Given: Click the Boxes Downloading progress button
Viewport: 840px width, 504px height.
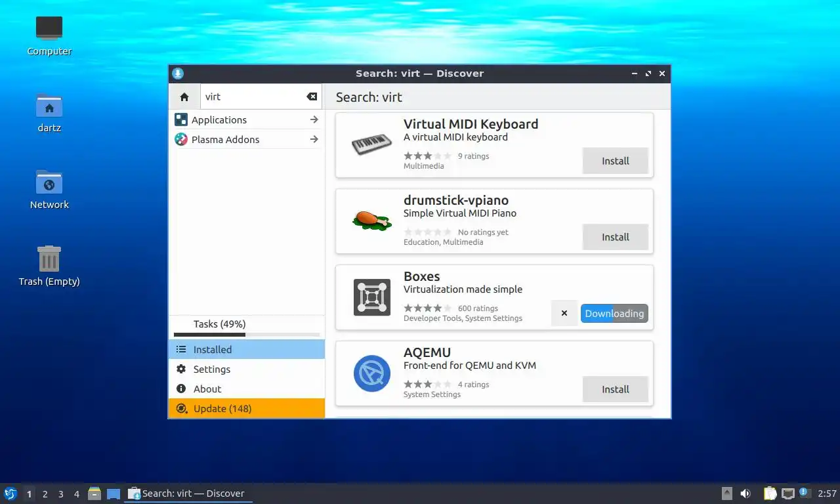Looking at the screenshot, I should 614,313.
